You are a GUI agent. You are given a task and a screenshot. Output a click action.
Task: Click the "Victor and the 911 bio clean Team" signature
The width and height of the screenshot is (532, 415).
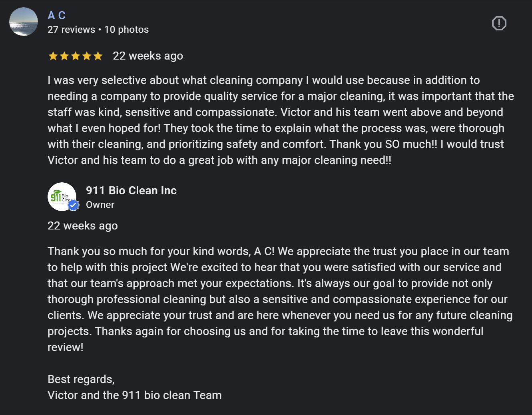click(x=134, y=395)
